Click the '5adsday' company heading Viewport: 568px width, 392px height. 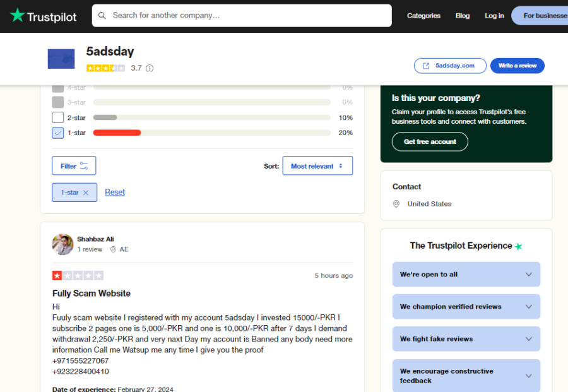(110, 51)
